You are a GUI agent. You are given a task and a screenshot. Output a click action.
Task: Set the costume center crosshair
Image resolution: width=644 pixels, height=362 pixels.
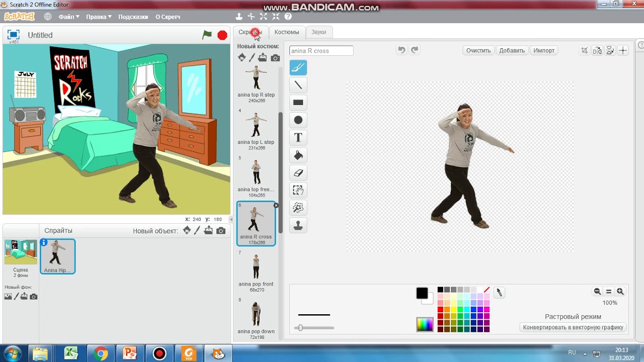[623, 50]
